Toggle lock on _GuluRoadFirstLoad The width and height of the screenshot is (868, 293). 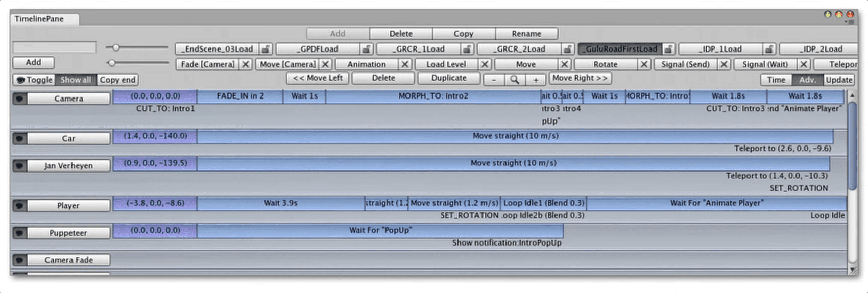(x=668, y=49)
